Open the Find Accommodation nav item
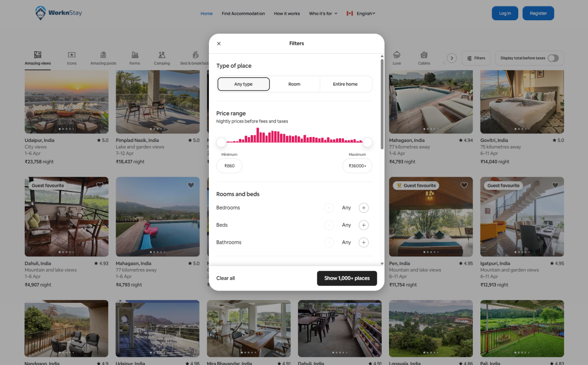The width and height of the screenshot is (588, 365). (243, 14)
